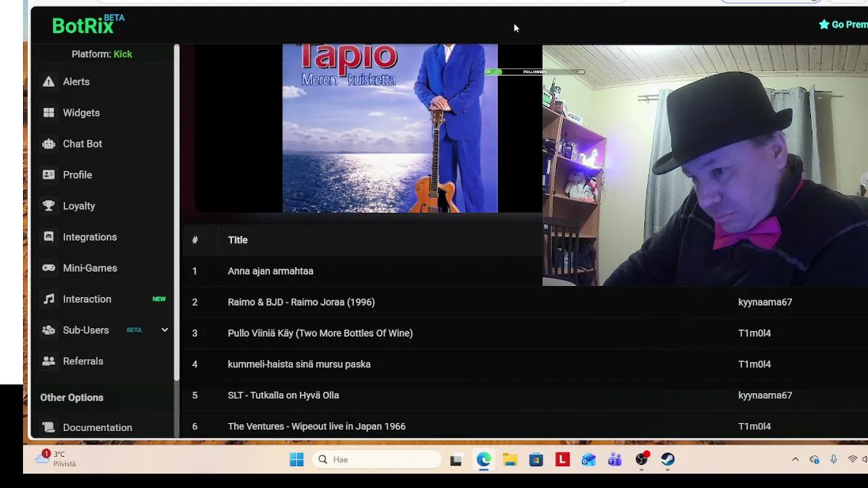868x488 pixels.
Task: Click the Integrations icon in sidebar
Action: (x=49, y=237)
